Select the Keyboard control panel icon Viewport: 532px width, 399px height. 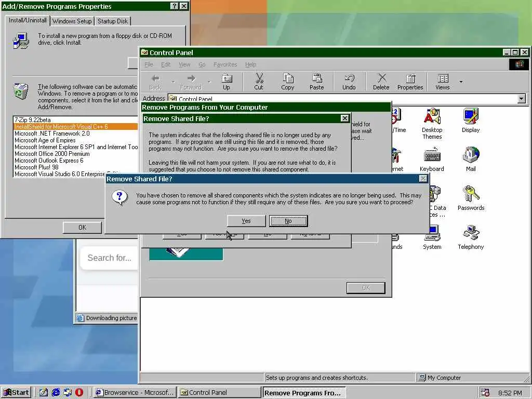[432, 159]
